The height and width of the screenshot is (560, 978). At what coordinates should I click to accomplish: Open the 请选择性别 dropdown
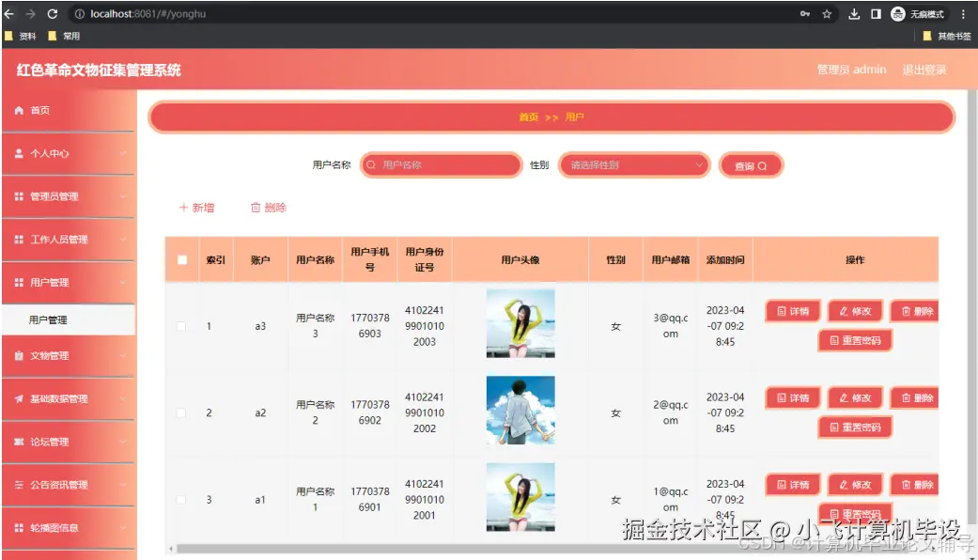pyautogui.click(x=632, y=164)
